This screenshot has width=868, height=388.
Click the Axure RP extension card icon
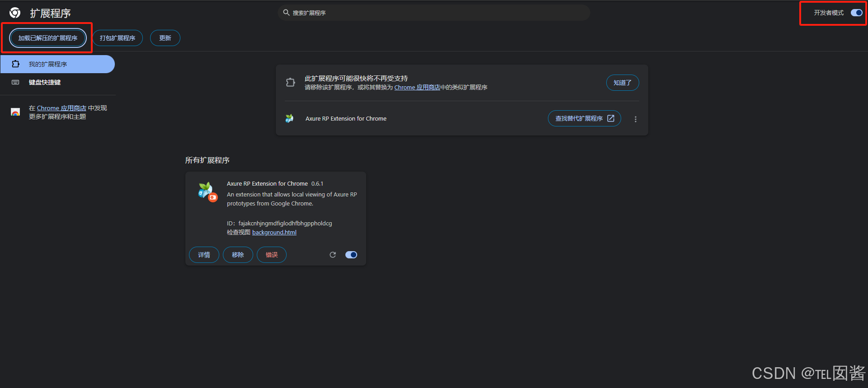coord(208,192)
